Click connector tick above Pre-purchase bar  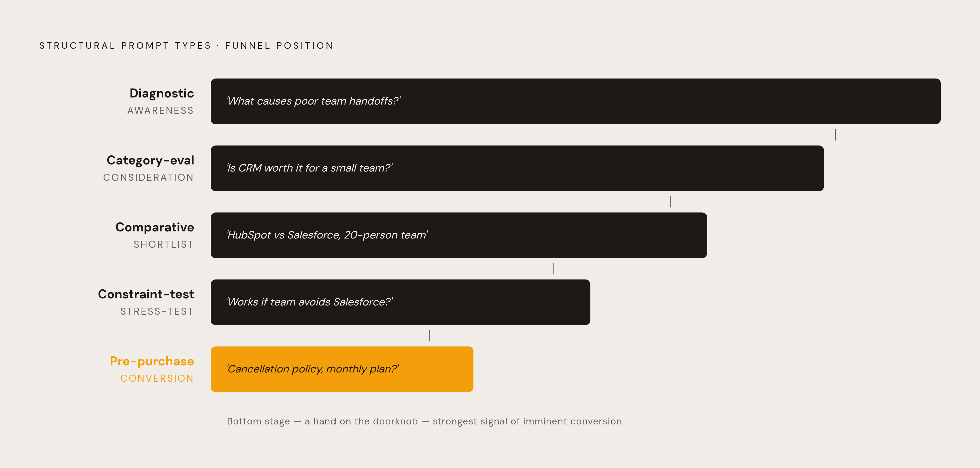(x=430, y=336)
